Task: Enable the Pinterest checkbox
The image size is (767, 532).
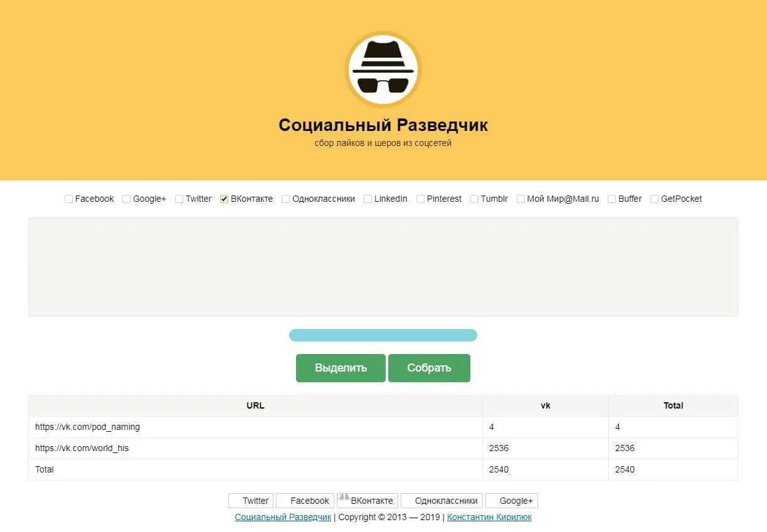Action: [421, 199]
